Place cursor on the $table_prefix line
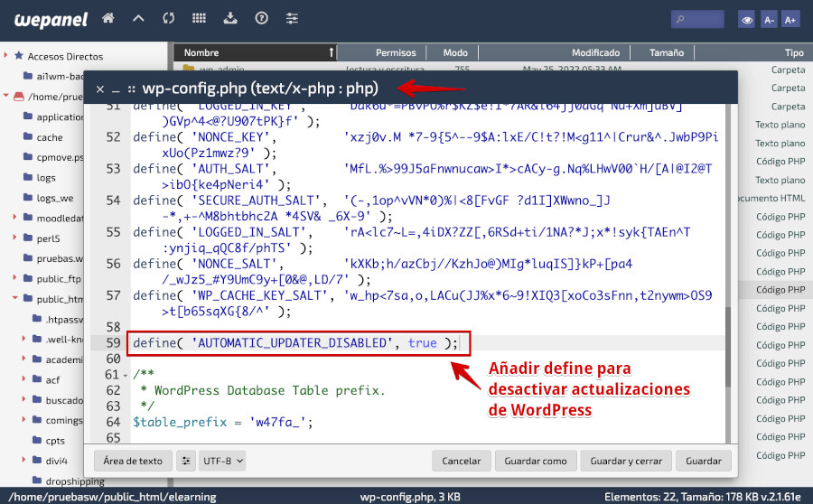This screenshot has height=504, width=813. [223, 422]
